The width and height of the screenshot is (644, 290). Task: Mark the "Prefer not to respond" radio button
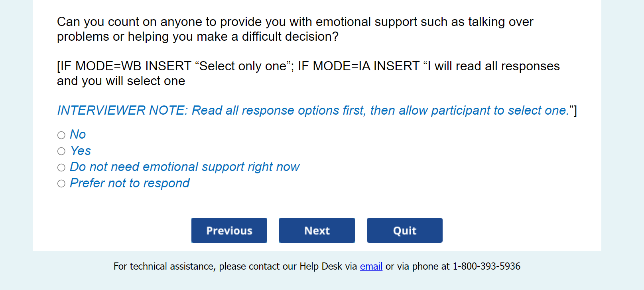coord(61,184)
